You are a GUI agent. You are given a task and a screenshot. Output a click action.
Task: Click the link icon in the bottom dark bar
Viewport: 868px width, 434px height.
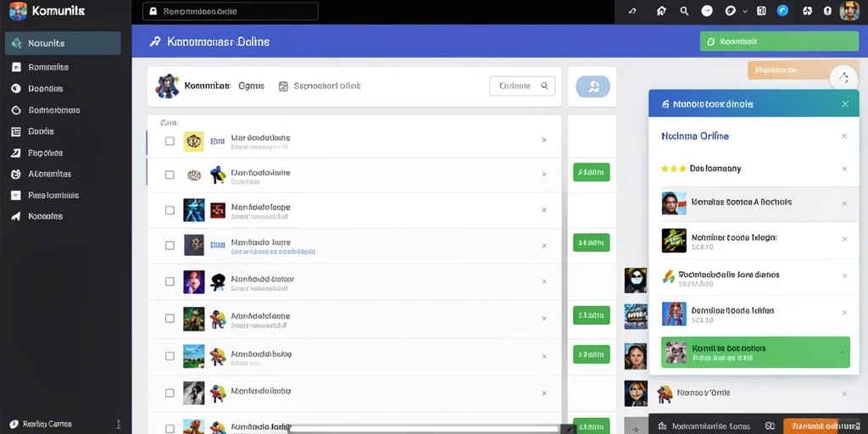[x=769, y=426]
